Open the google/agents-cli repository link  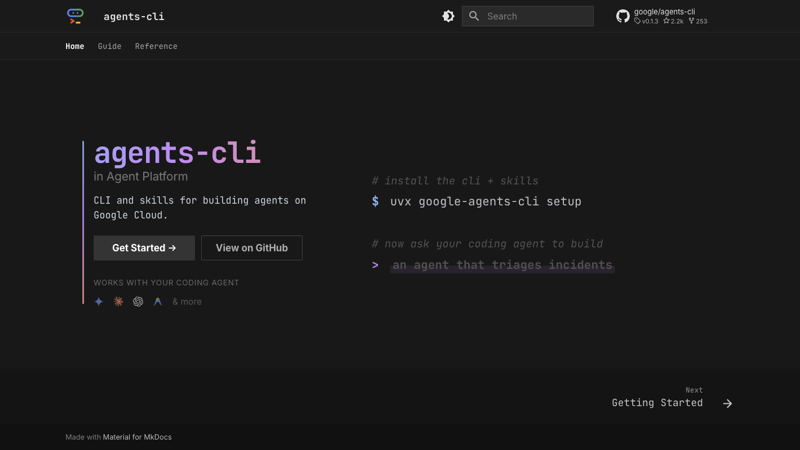pos(664,12)
